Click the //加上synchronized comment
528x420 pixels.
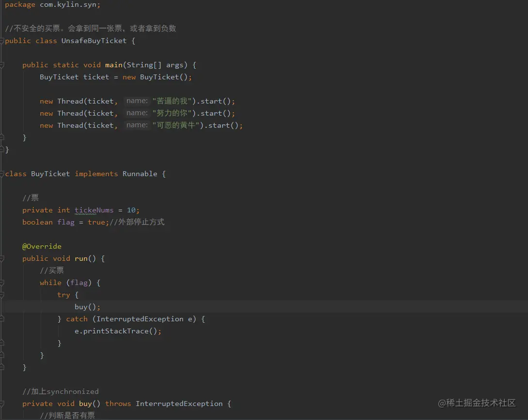point(61,391)
